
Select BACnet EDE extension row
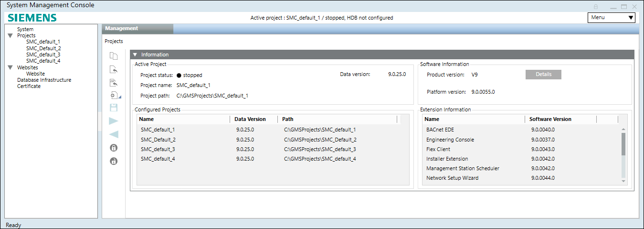pos(521,129)
